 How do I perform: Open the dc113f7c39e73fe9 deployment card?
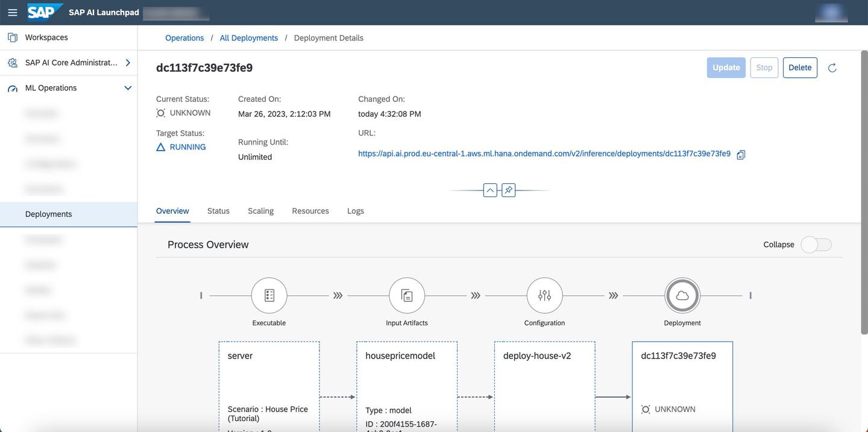(x=682, y=387)
